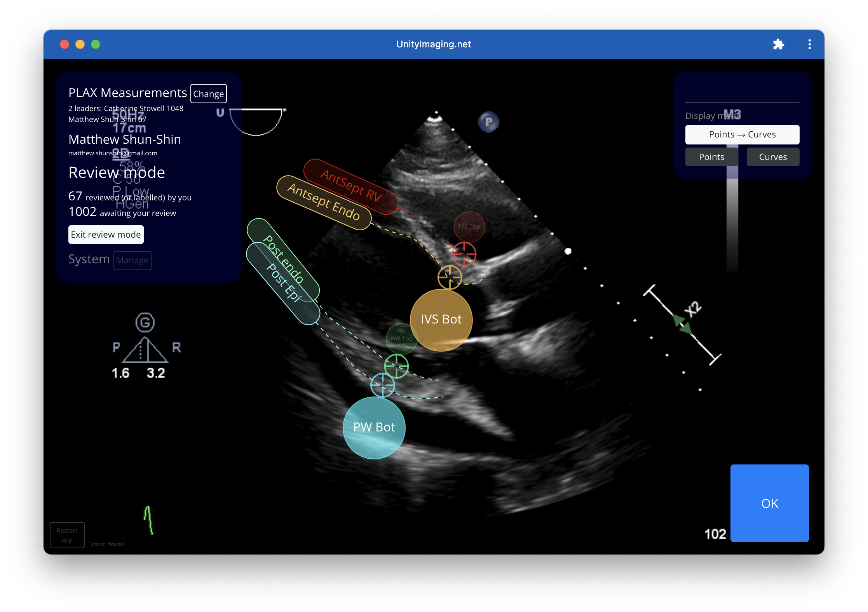
Task: Open the three-dot browser menu
Action: click(809, 44)
